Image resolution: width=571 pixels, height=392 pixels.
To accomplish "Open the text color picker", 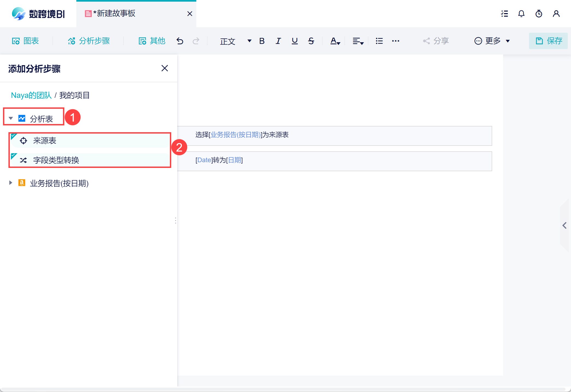I will 335,41.
